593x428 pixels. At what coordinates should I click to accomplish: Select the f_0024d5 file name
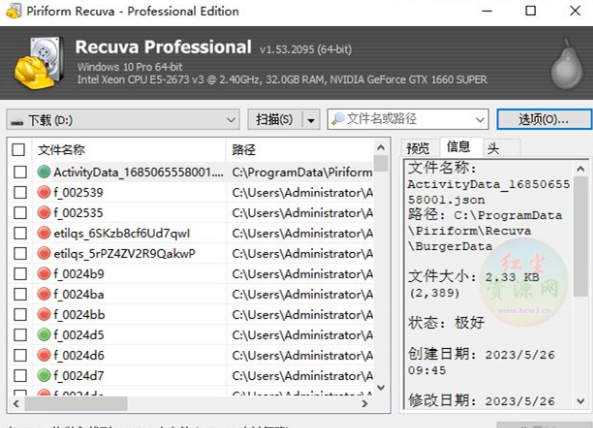pyautogui.click(x=79, y=335)
